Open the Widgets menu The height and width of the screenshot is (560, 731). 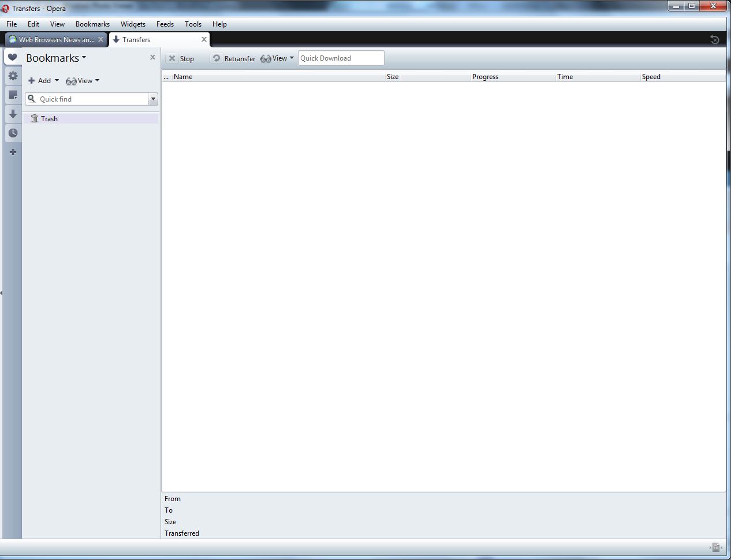[x=133, y=24]
